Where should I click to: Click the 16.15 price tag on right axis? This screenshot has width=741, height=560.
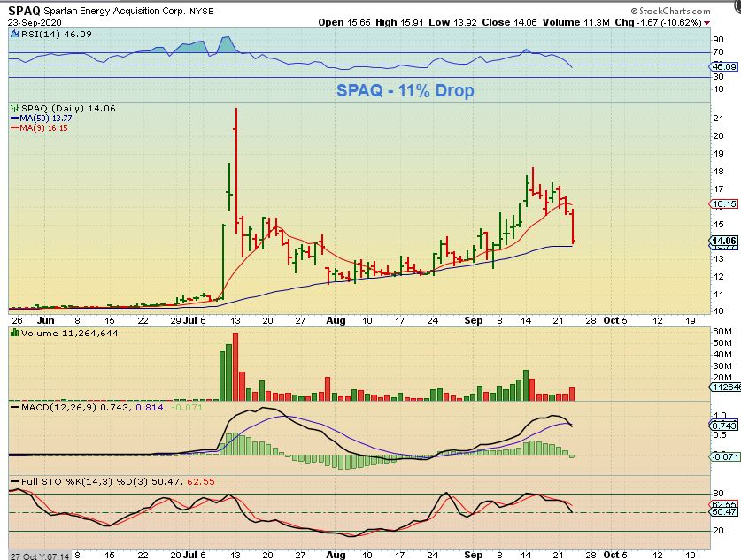pyautogui.click(x=723, y=204)
